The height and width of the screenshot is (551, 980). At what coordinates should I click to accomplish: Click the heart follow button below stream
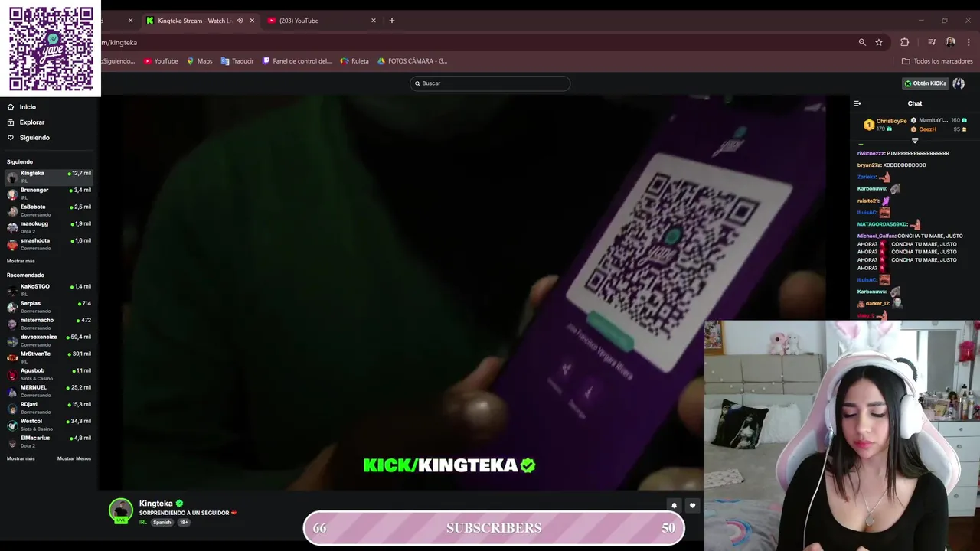tap(692, 505)
